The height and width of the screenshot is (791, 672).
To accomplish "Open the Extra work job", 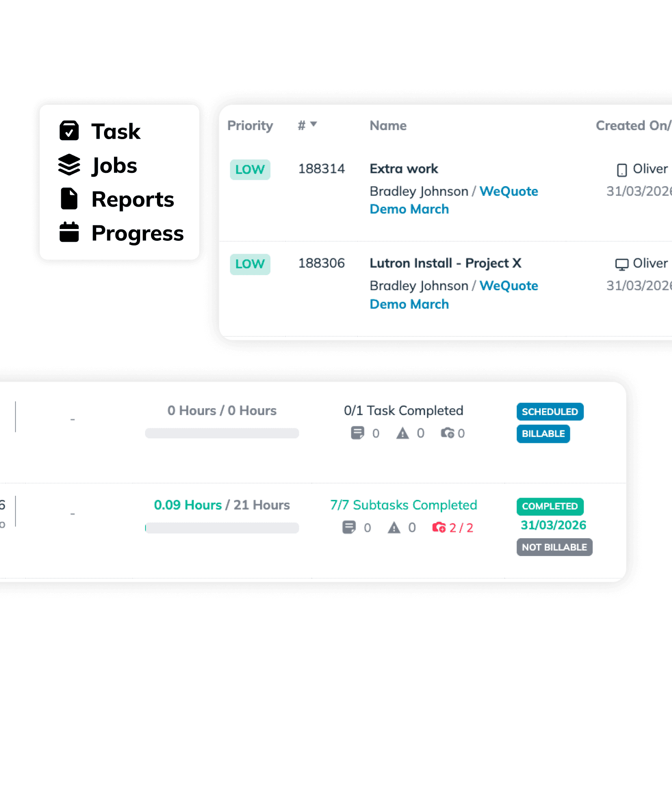I will 404,169.
